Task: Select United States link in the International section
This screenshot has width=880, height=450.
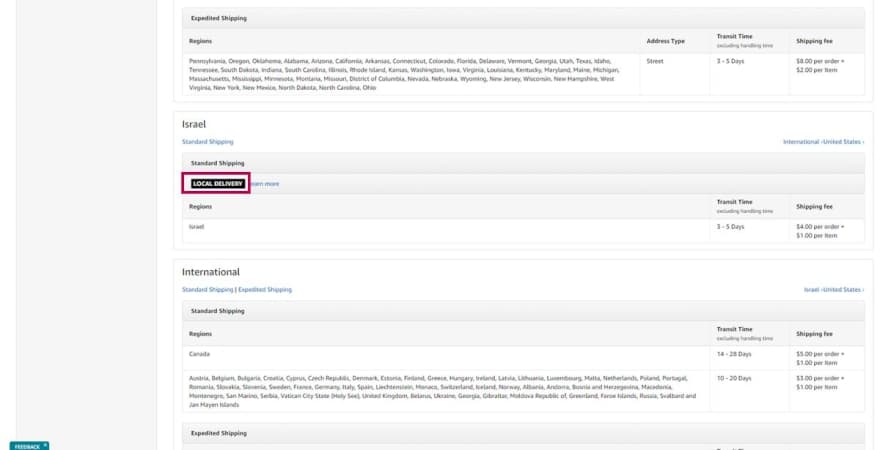Action: coord(843,290)
